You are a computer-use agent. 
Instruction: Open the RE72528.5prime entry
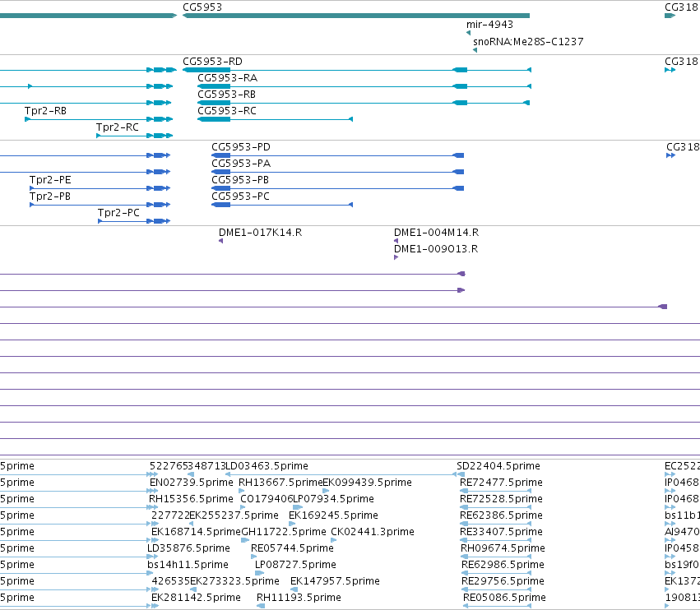click(x=501, y=499)
